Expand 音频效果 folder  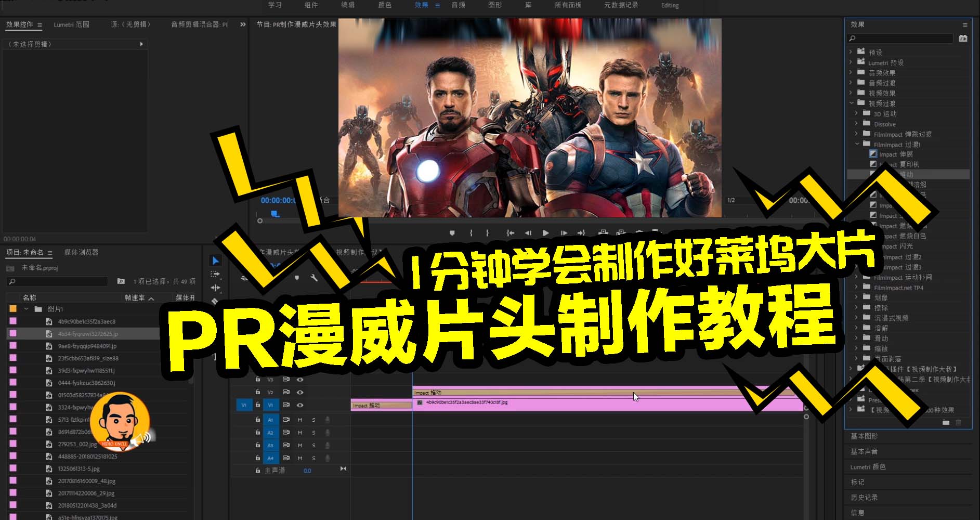pyautogui.click(x=851, y=72)
